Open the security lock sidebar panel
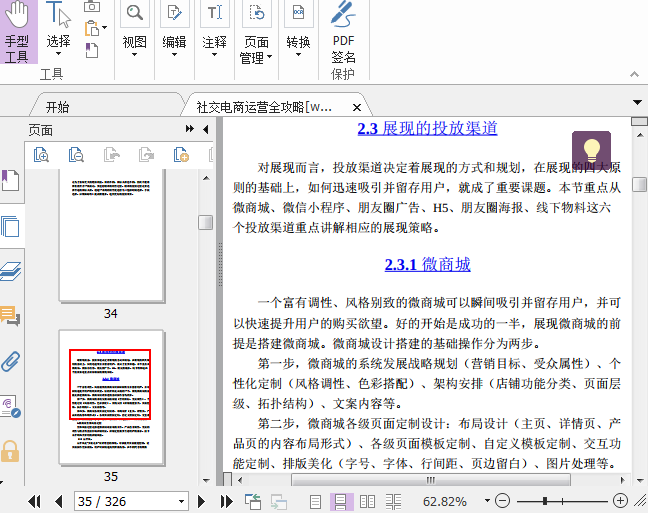648x513 pixels. 10,451
